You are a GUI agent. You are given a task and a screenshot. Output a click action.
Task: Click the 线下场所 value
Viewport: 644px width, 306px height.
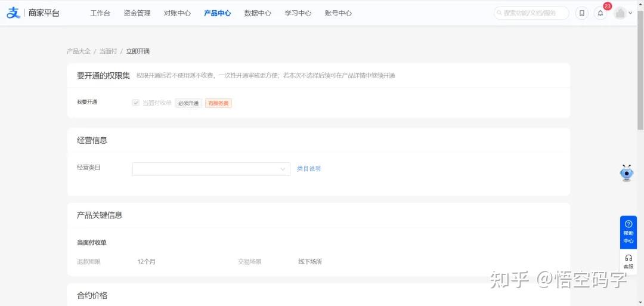pyautogui.click(x=310, y=262)
